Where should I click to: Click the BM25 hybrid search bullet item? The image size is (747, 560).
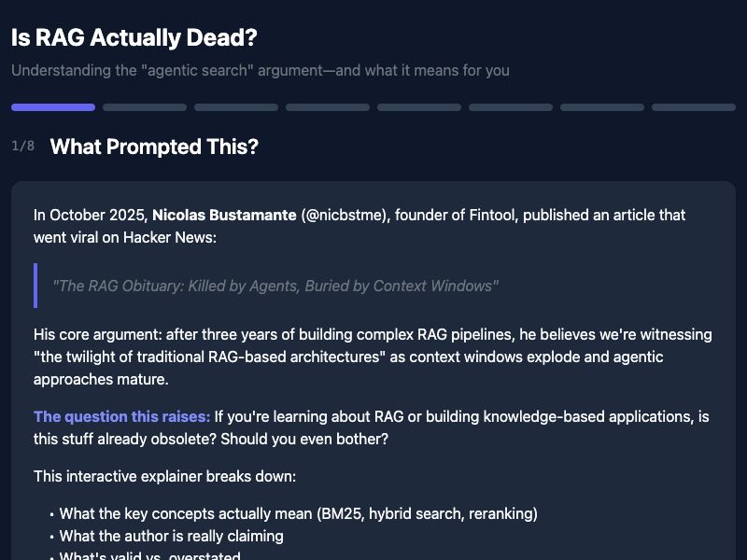click(299, 513)
